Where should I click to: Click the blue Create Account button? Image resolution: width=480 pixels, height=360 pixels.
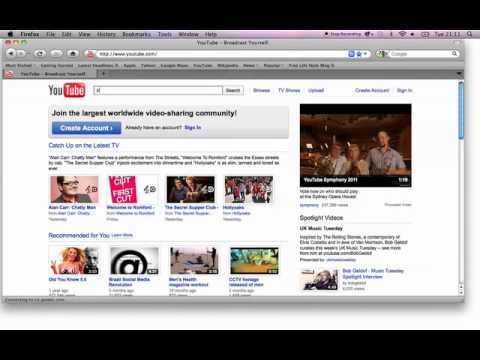tap(86, 128)
